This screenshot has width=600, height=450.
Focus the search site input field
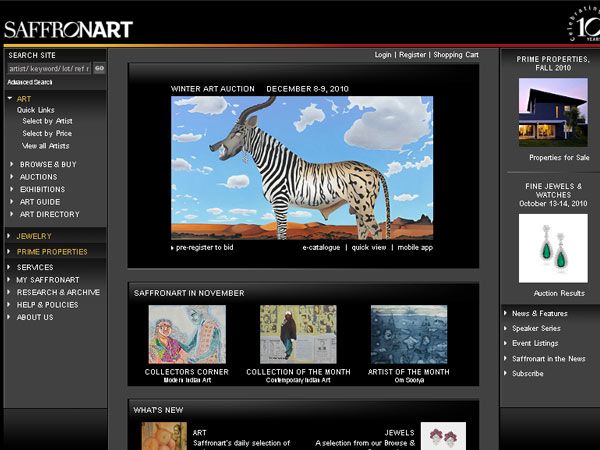coord(49,68)
